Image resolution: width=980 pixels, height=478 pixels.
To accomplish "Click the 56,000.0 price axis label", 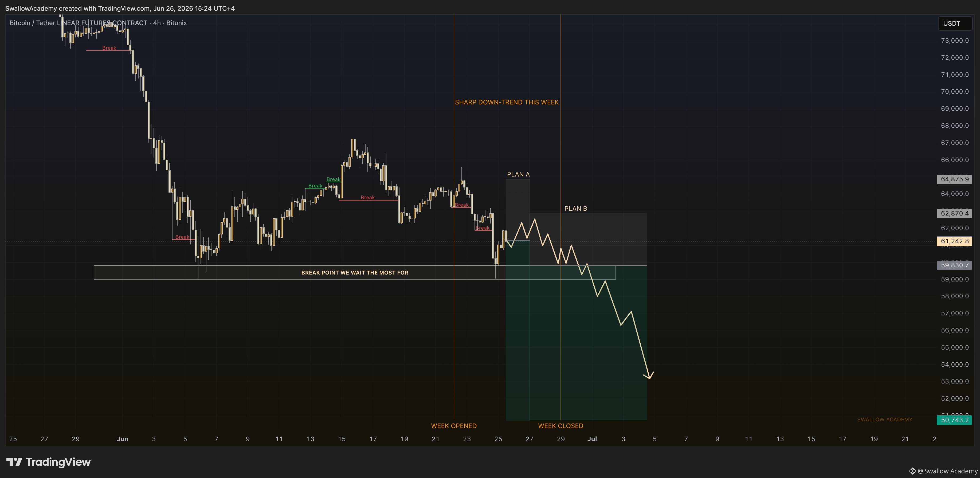I will (x=955, y=330).
